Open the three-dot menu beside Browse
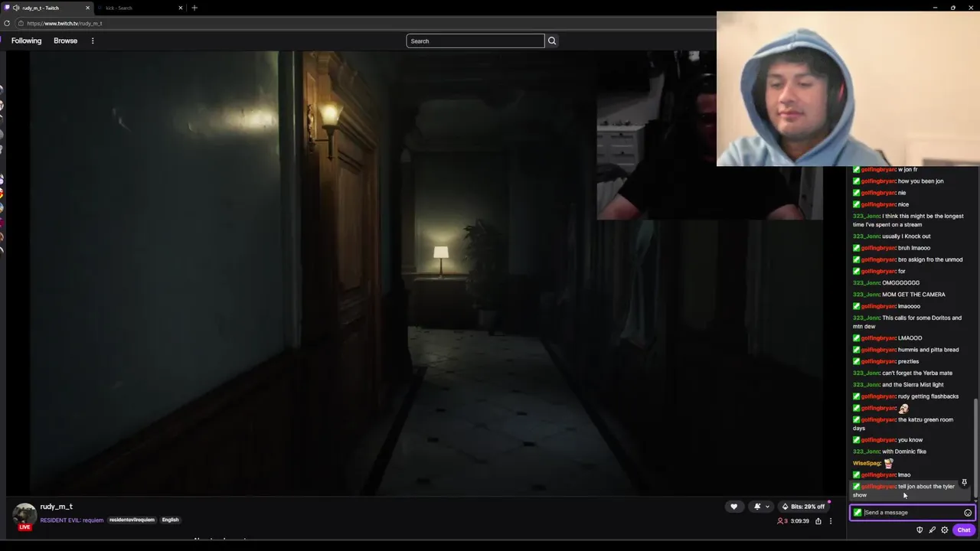980x551 pixels. 93,41
